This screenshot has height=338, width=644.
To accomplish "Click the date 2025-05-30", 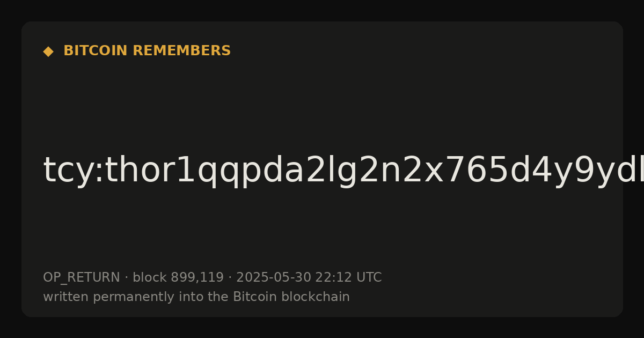I will click(274, 277).
